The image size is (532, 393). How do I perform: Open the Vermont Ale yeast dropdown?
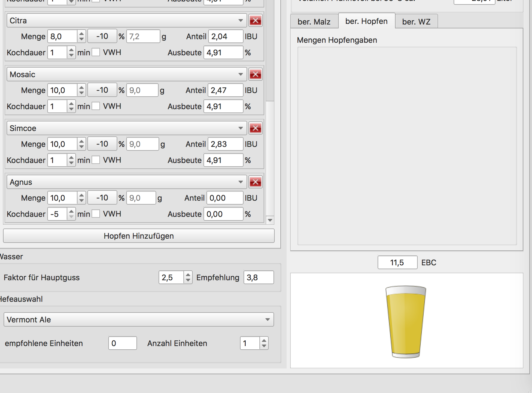point(139,320)
